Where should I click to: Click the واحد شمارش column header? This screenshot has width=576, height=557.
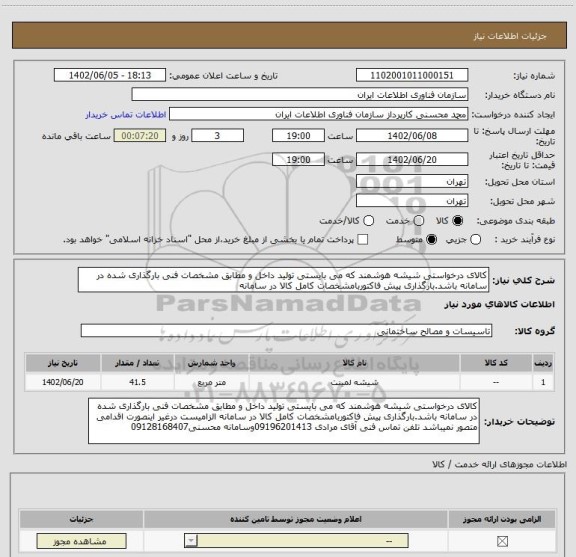212,363
